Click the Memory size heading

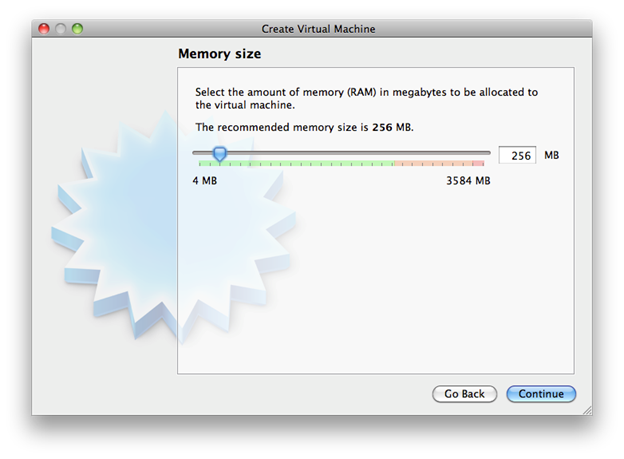click(x=219, y=53)
